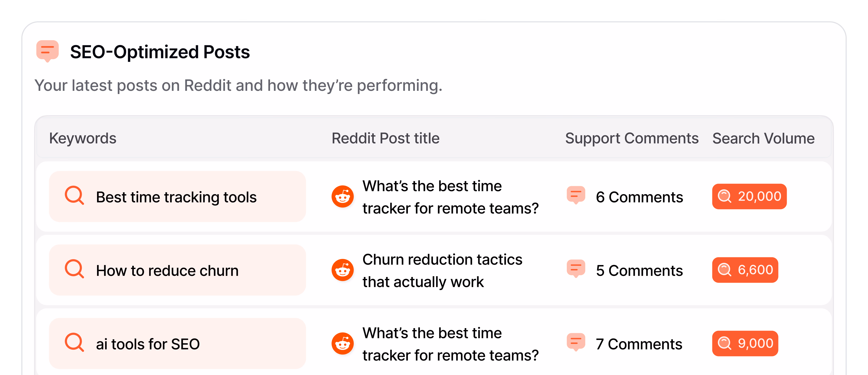Select the Keywords column header
The width and height of the screenshot is (868, 375).
pyautogui.click(x=83, y=138)
